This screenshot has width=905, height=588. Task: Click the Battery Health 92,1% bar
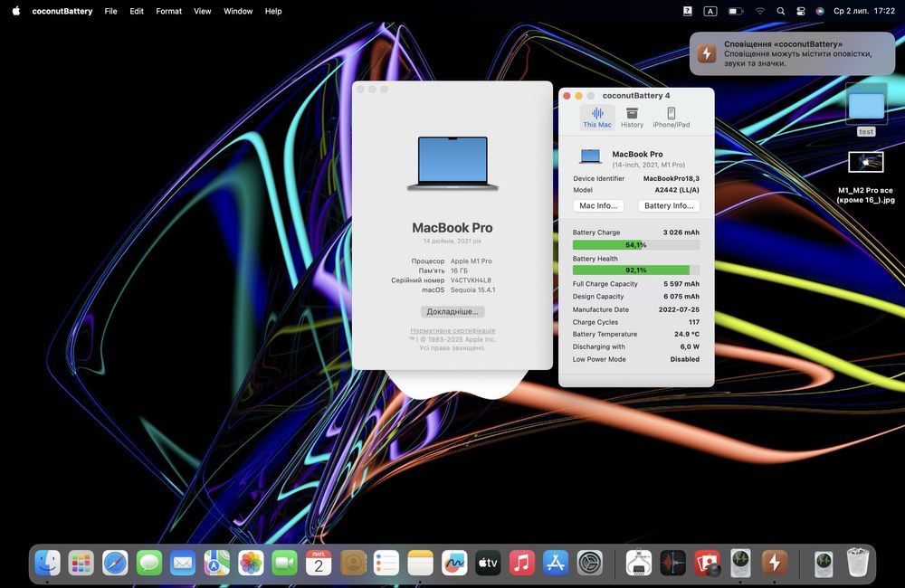point(636,270)
